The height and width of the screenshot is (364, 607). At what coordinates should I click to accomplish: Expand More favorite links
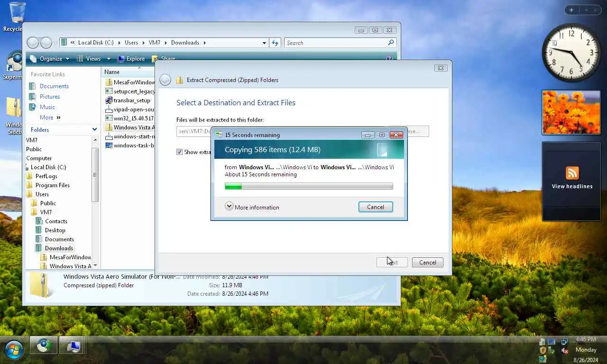50,117
